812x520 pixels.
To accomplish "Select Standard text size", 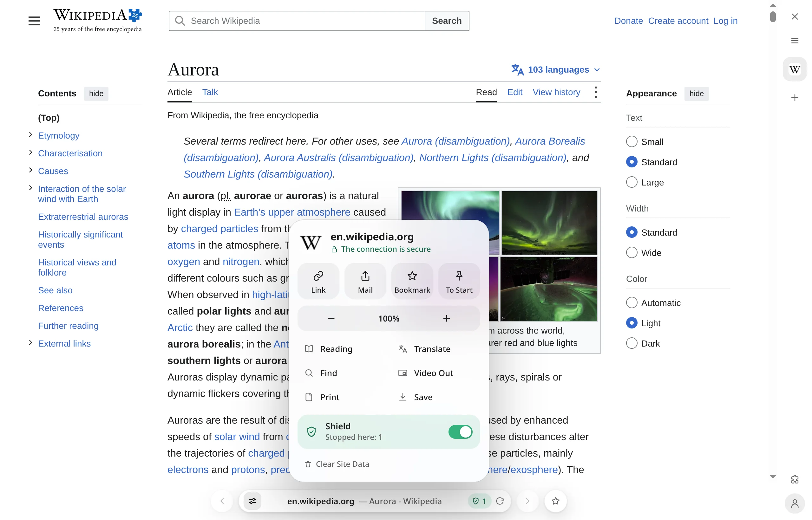I will (x=631, y=162).
